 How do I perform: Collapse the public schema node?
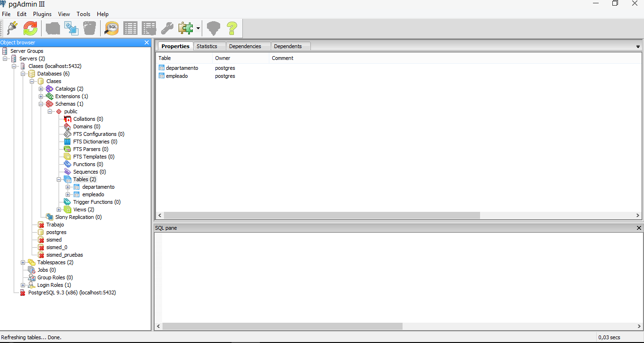coord(50,111)
